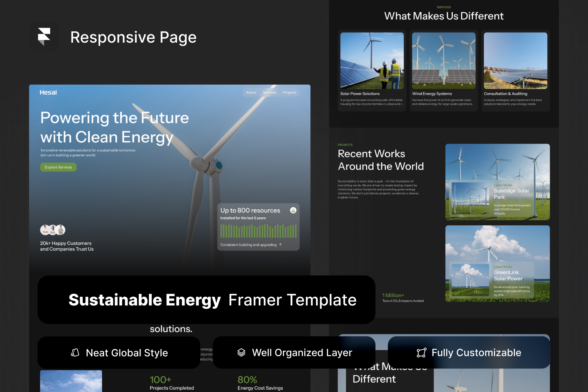The image size is (588, 392).
Task: Click the Sustainable Energy Framer Template banner
Action: [206, 300]
